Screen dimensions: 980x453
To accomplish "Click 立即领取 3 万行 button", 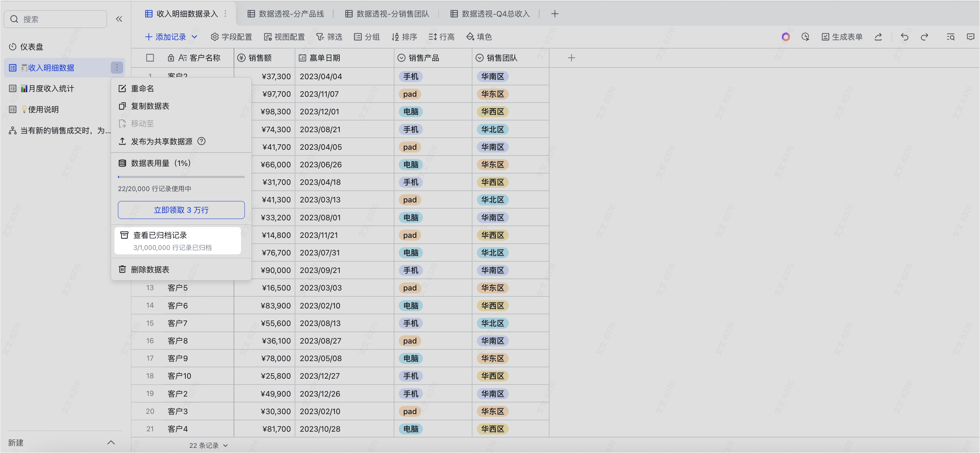I will (181, 210).
